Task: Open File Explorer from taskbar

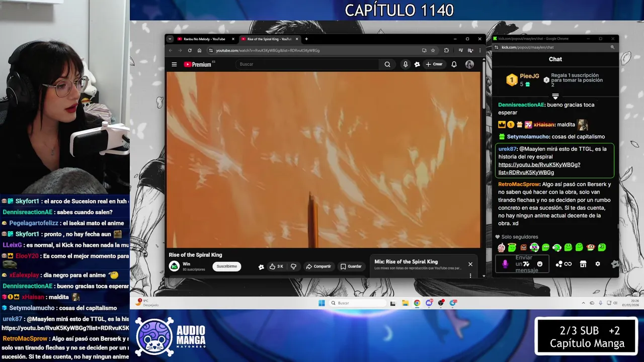Action: click(405, 303)
